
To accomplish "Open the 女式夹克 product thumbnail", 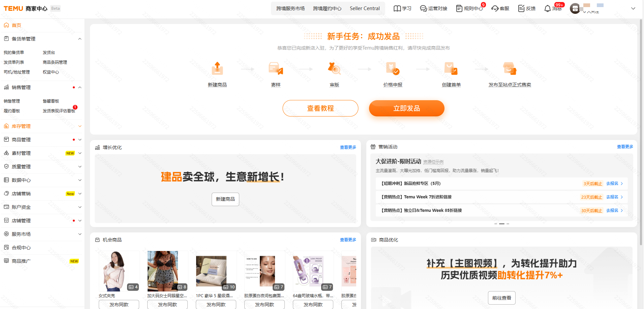I will coord(119,271).
